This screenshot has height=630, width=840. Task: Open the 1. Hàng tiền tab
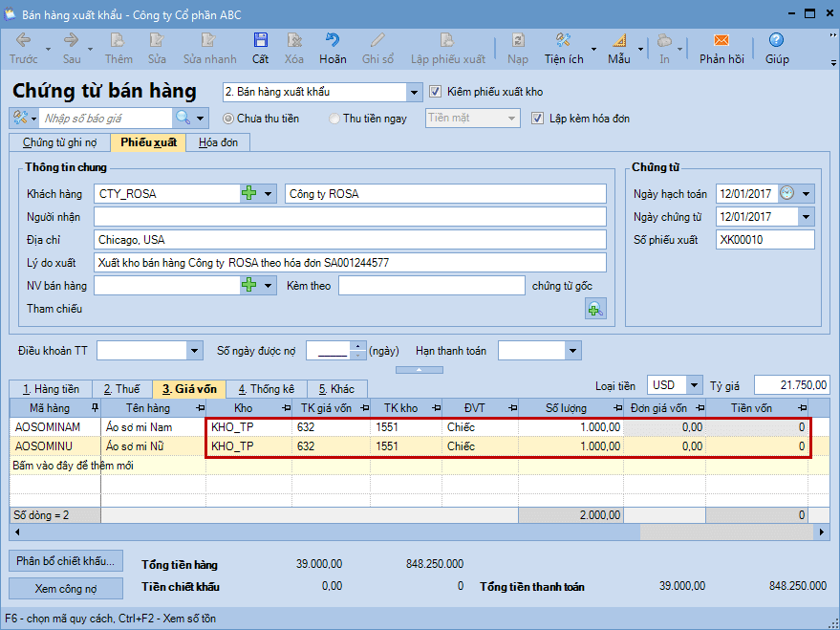coord(51,389)
